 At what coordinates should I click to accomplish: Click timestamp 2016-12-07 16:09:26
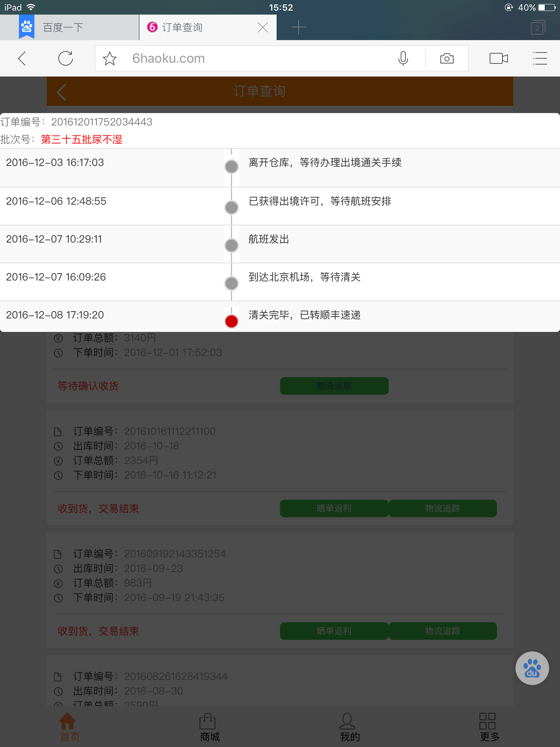point(56,277)
